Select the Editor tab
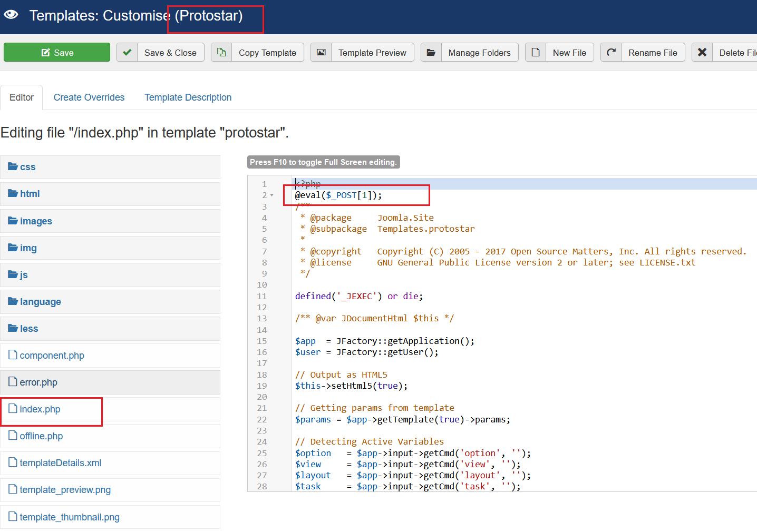The height and width of the screenshot is (532, 757). pyautogui.click(x=22, y=97)
